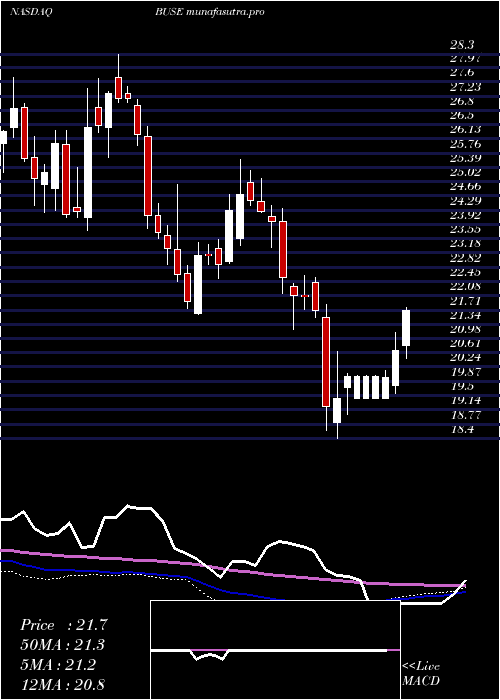
Task: Click the 50MA : 21.3 readout
Action: coord(64,645)
